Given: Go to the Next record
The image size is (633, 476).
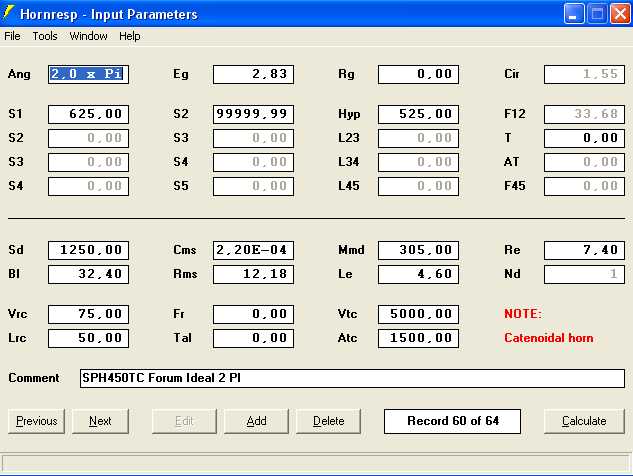Looking at the screenshot, I should pos(100,421).
